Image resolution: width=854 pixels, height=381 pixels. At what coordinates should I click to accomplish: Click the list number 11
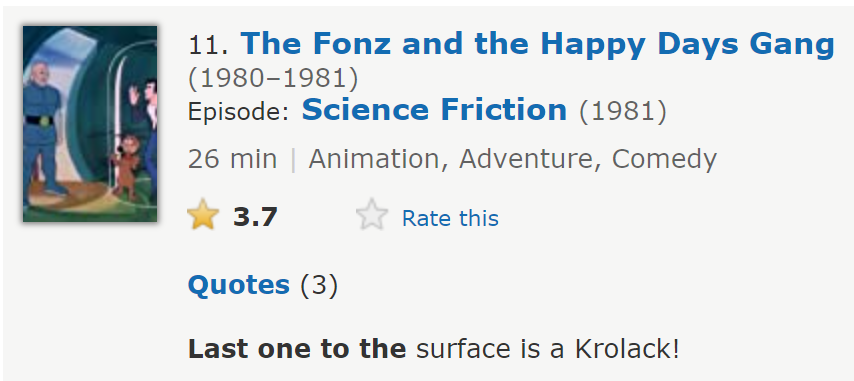click(208, 46)
